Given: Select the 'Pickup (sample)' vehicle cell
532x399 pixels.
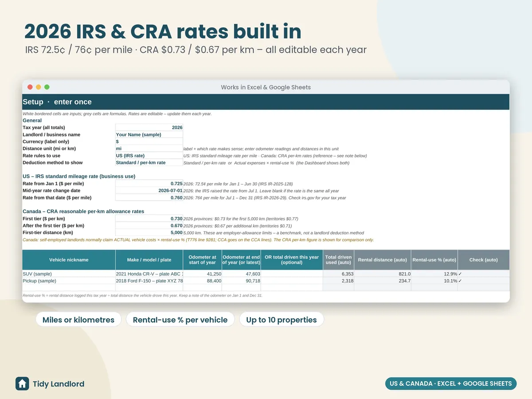Looking at the screenshot, I should coord(69,281).
